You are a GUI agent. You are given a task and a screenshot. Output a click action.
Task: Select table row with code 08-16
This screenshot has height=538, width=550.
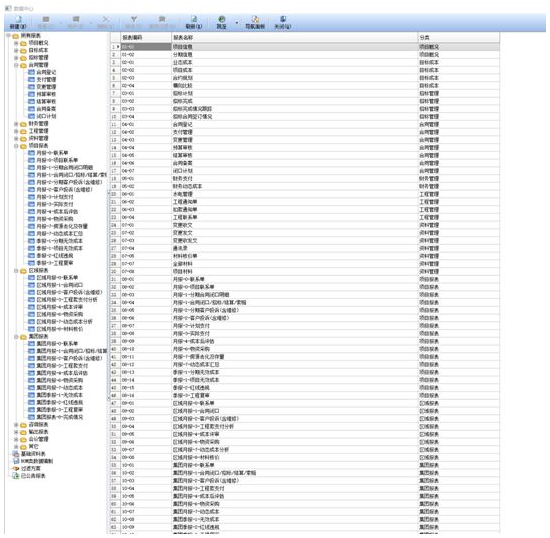click(x=305, y=396)
